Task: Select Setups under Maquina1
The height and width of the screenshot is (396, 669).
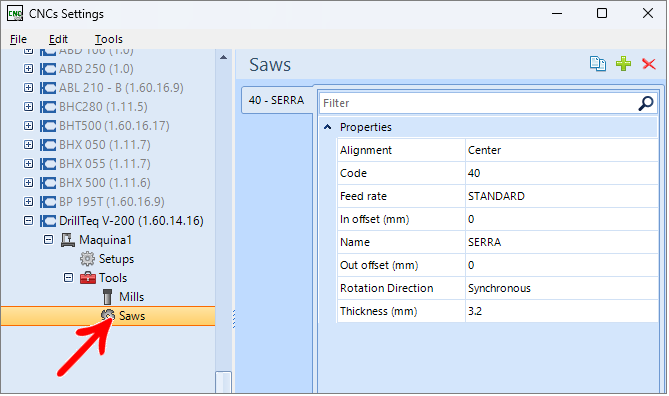Action: pos(116,259)
